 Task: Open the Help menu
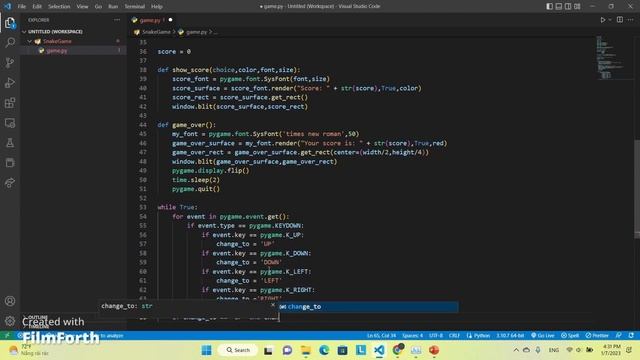[x=157, y=7]
